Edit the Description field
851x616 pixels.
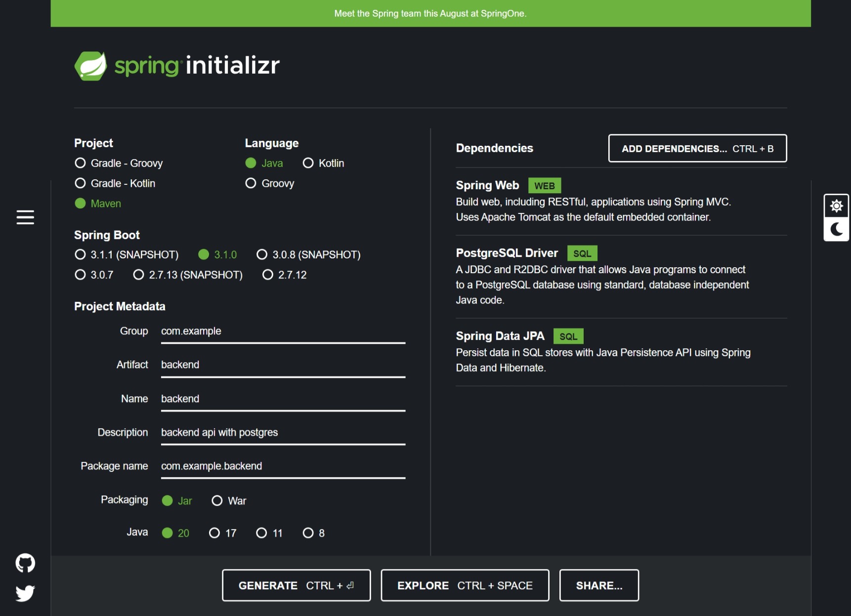pos(283,433)
